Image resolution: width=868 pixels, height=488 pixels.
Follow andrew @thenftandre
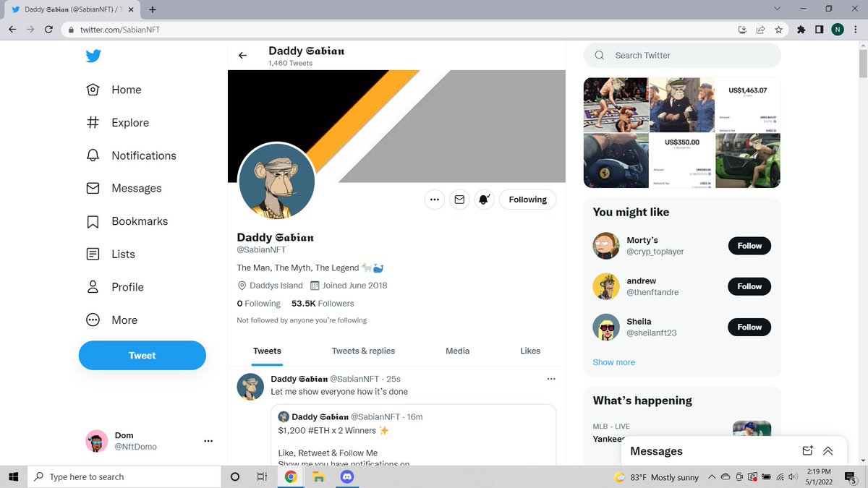tap(749, 286)
